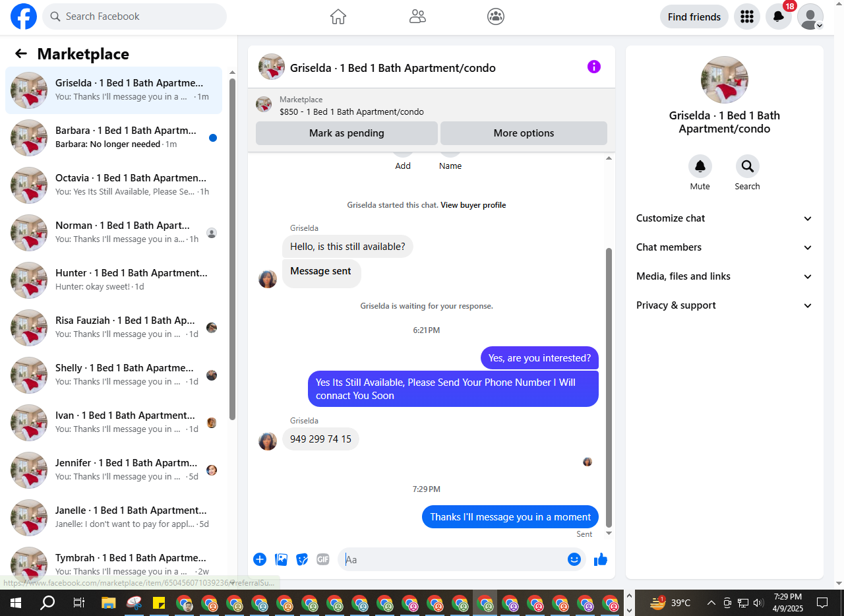Open Jennifer's conversation
The height and width of the screenshot is (616, 844).
coord(113,470)
